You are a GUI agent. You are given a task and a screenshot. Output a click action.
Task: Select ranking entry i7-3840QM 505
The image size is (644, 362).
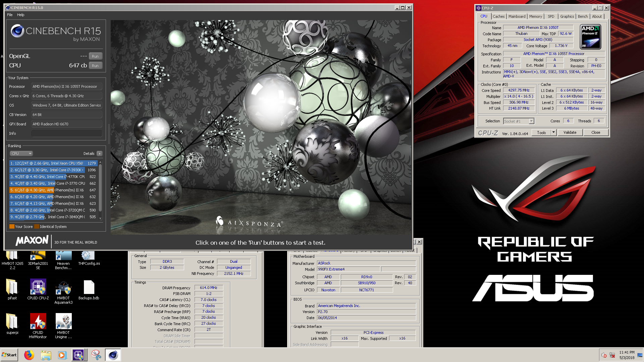(x=53, y=217)
